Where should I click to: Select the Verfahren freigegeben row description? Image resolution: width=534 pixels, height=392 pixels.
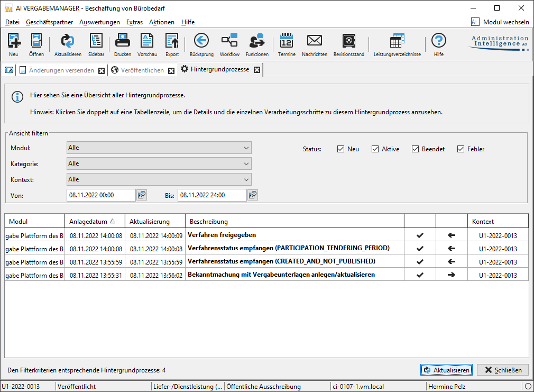[x=222, y=235]
